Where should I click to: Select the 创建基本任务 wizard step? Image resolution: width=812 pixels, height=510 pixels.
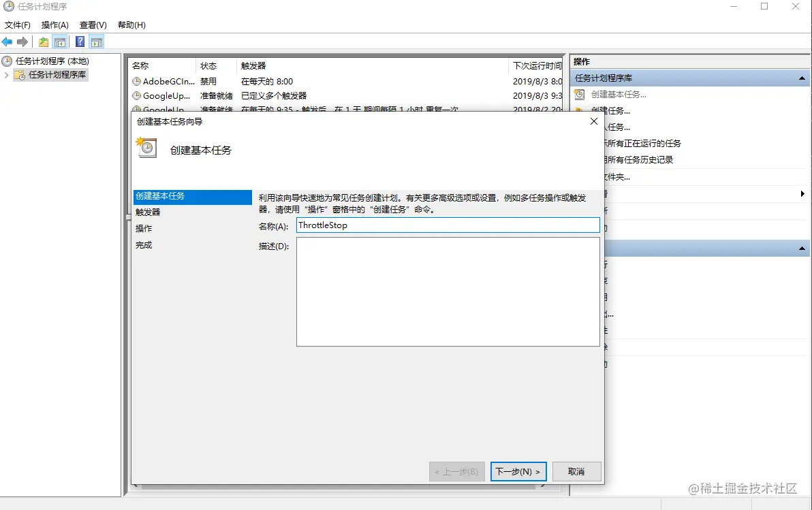pyautogui.click(x=192, y=196)
